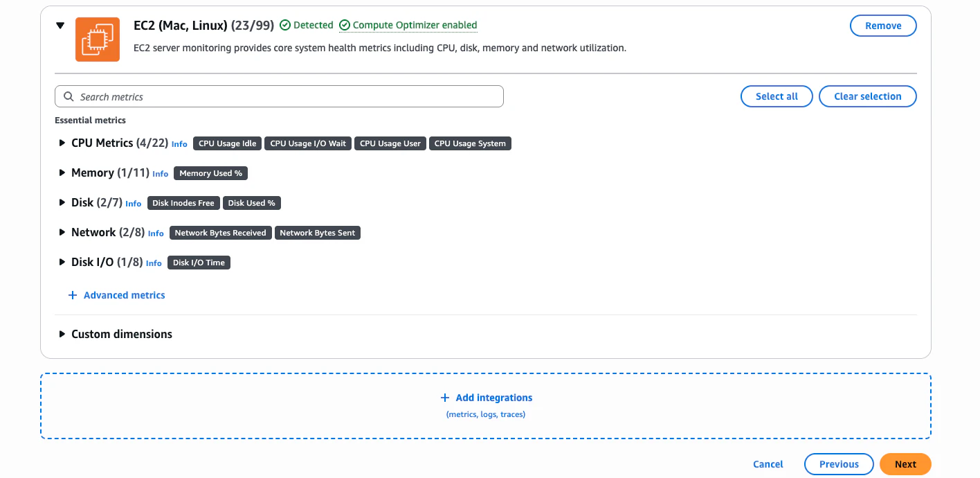
Task: Click the orange EC2 service icon
Action: click(x=98, y=39)
